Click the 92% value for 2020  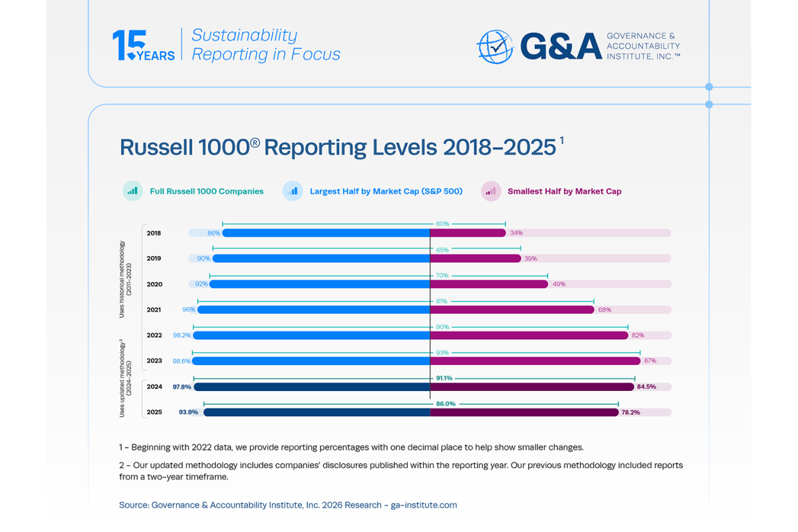click(x=201, y=285)
